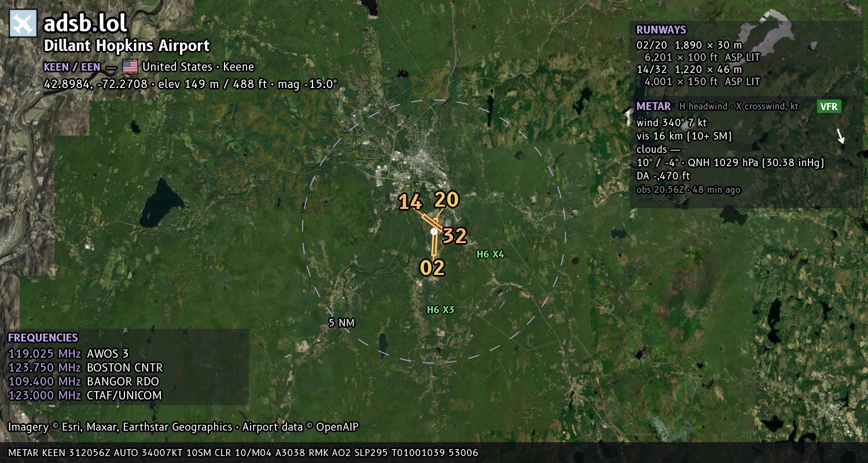Click the 123.000 MHz CTAF/UNICOM frequency
This screenshot has width=868, height=463.
[x=84, y=395]
